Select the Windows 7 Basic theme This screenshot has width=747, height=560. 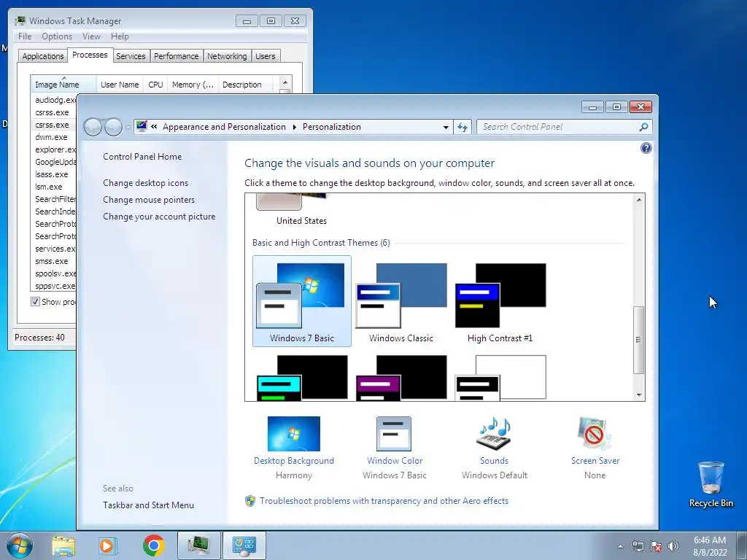301,301
